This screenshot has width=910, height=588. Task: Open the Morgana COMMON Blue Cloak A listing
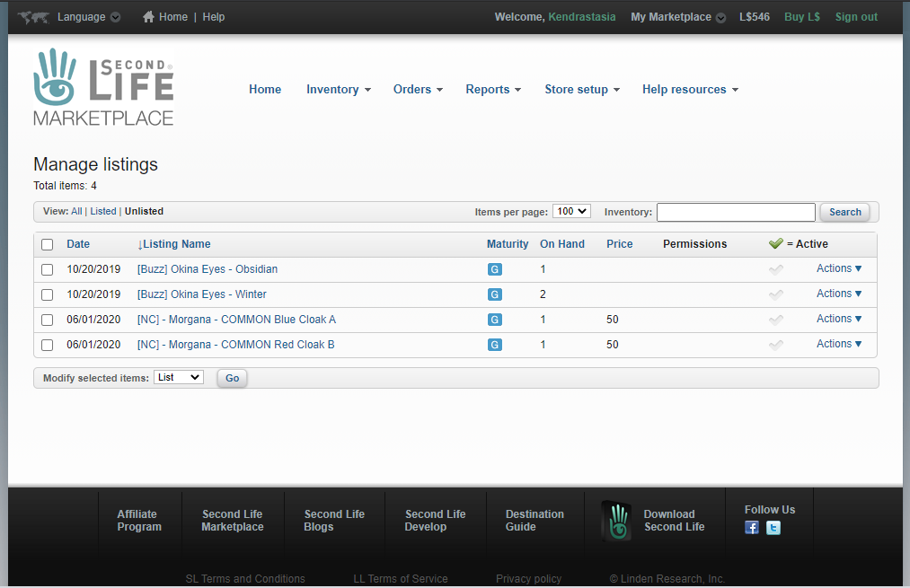pos(236,320)
